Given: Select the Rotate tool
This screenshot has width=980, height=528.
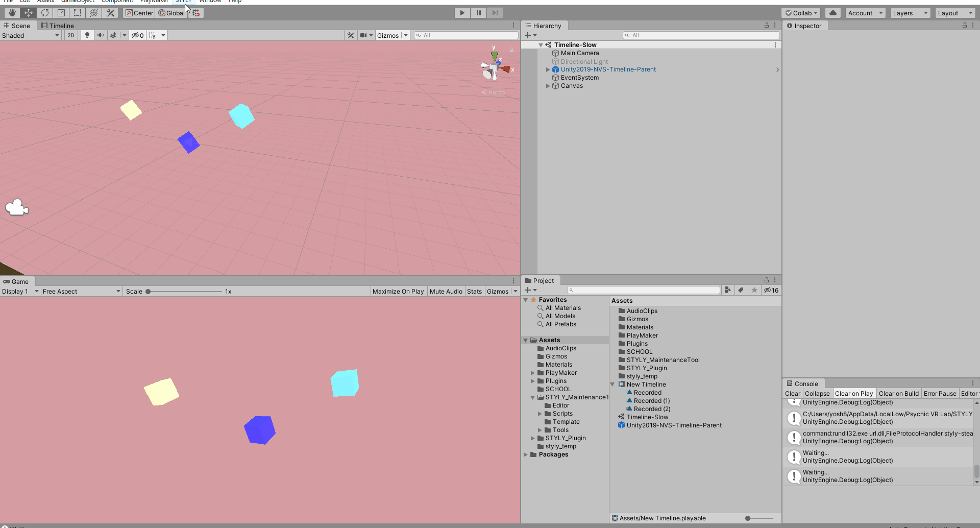Looking at the screenshot, I should 44,13.
